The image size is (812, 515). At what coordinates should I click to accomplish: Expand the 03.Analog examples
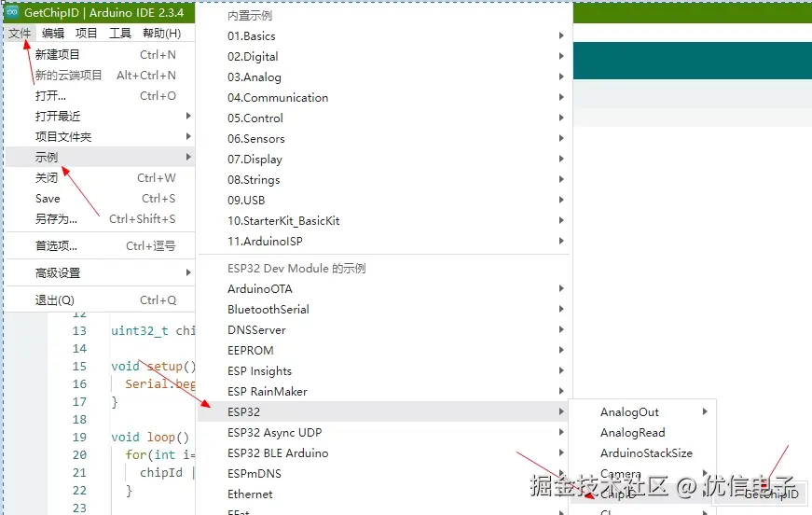coord(384,77)
